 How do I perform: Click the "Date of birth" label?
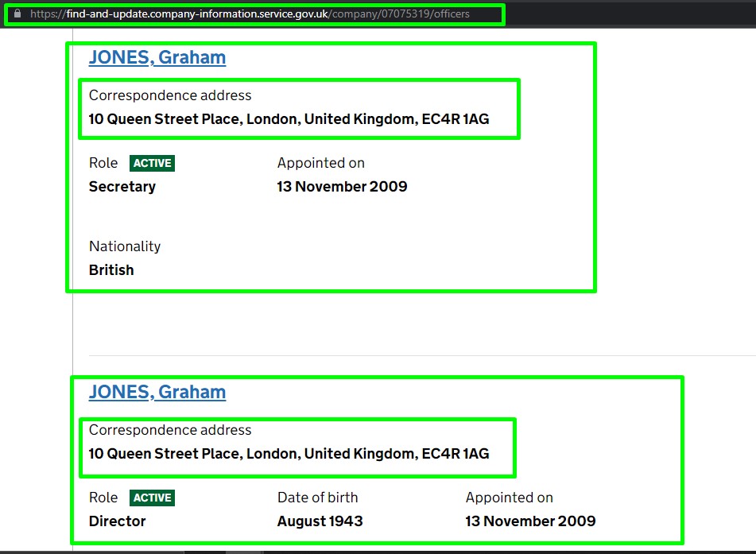point(318,498)
